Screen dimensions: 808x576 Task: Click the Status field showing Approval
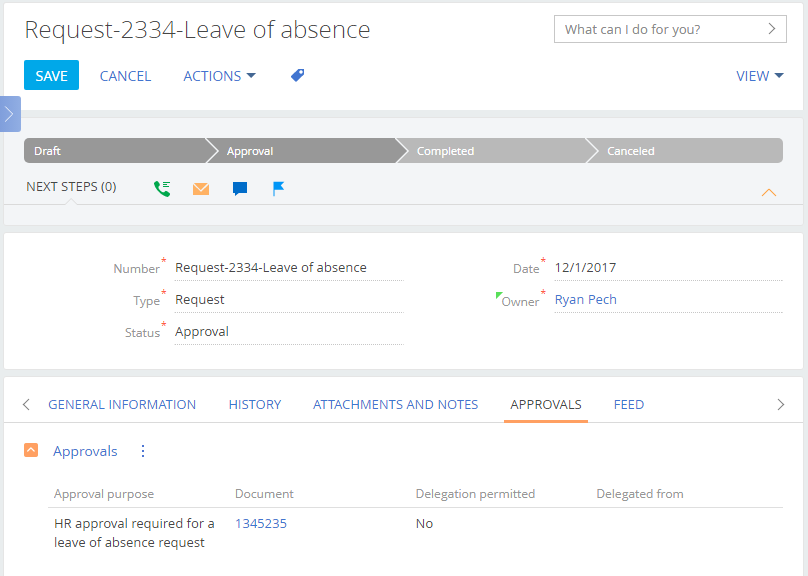click(x=289, y=332)
